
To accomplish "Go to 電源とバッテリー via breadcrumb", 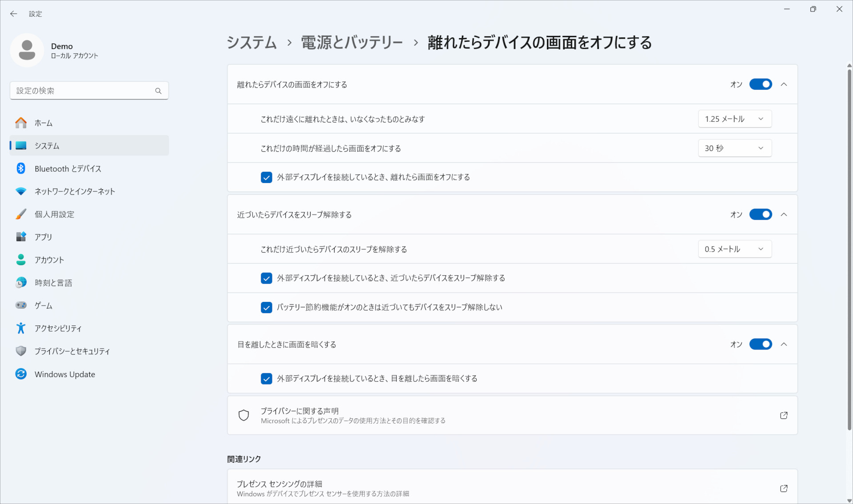I will click(351, 42).
